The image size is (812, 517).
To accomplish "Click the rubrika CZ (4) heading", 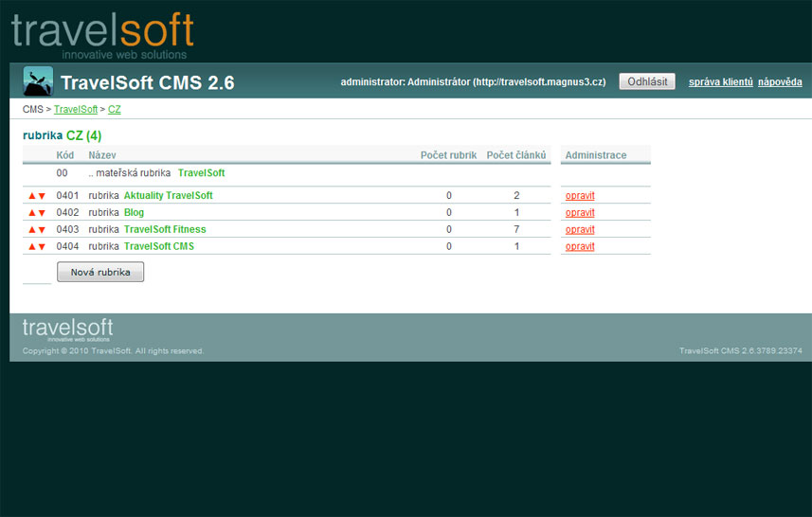I will [63, 135].
